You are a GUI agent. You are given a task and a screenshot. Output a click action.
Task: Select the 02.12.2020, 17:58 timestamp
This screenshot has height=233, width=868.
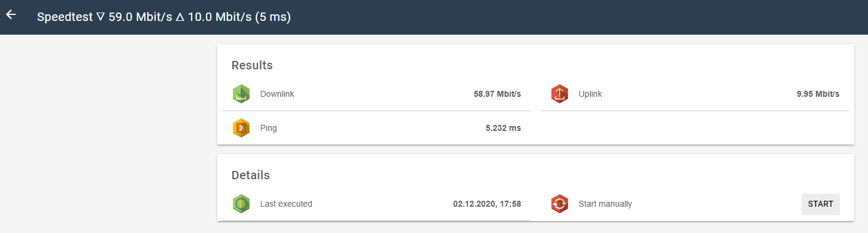487,204
